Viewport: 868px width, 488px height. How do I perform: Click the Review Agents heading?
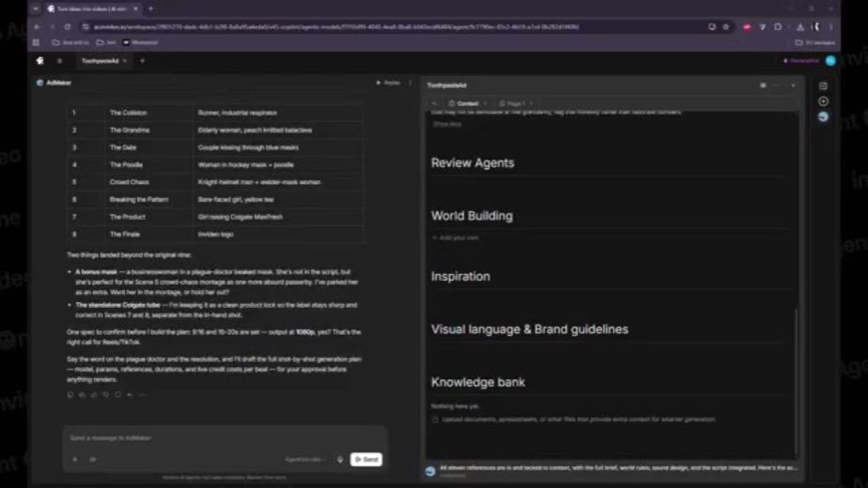coord(473,162)
